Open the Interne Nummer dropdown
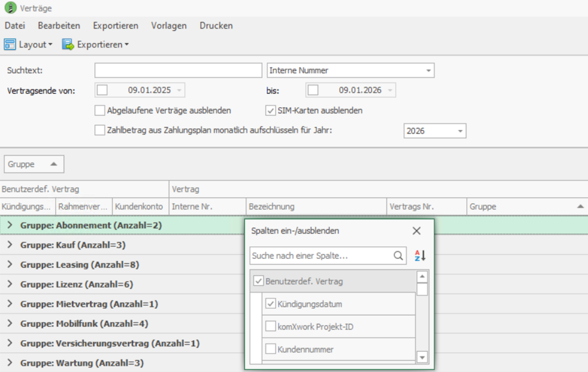 point(428,70)
